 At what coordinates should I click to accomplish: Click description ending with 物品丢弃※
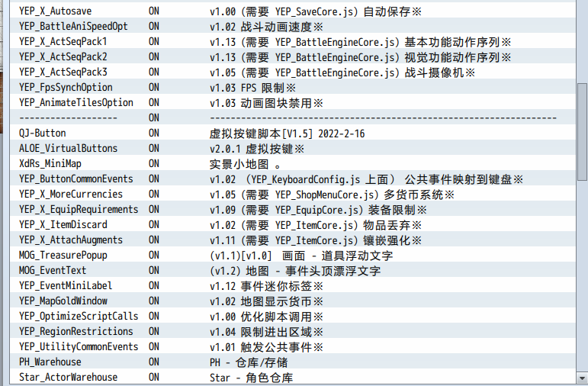[316, 225]
